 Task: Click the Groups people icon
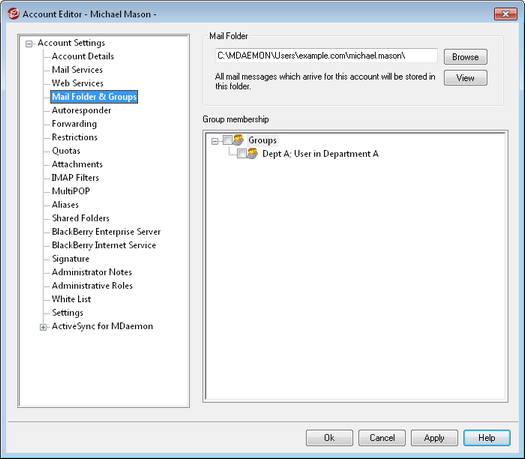tap(238, 140)
